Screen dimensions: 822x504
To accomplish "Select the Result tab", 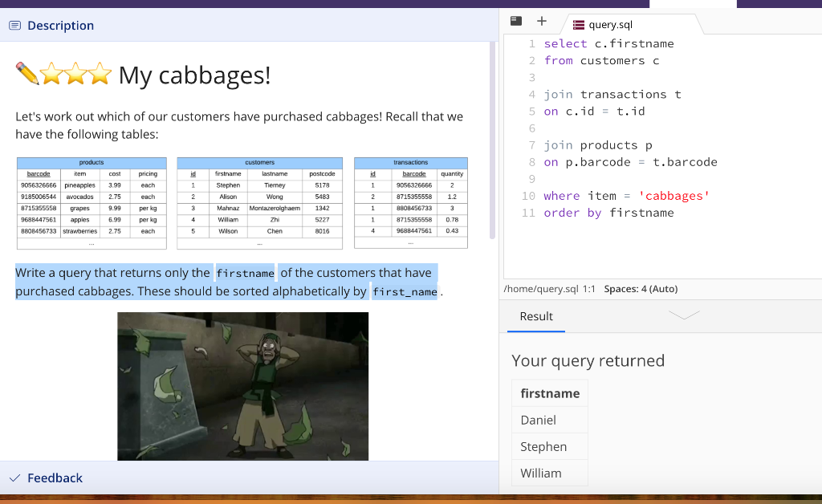I will (535, 316).
